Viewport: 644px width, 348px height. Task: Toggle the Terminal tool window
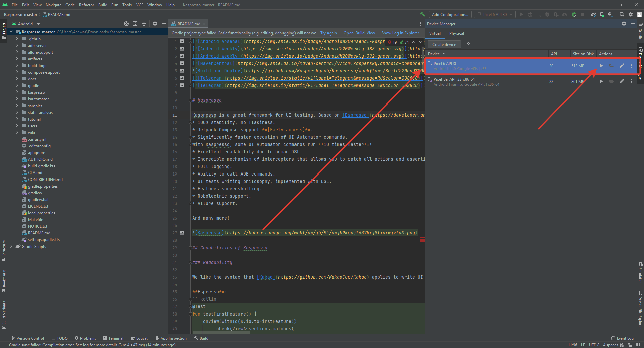pyautogui.click(x=113, y=338)
